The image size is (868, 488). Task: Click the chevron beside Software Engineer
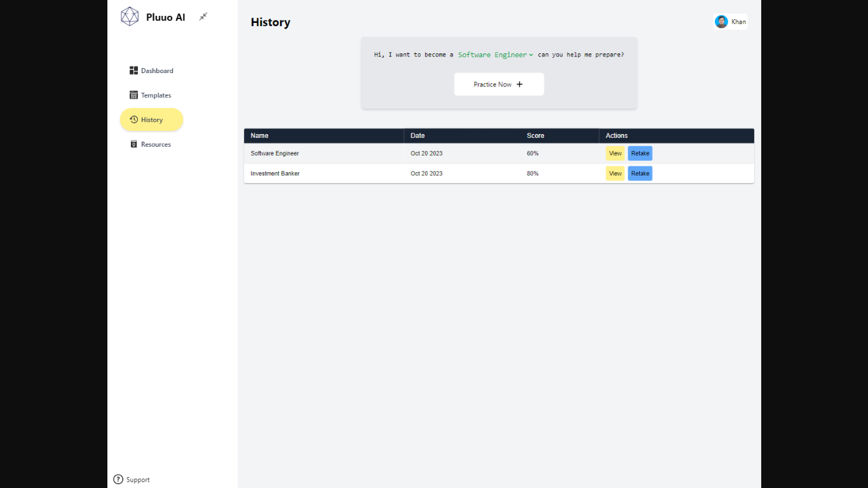[531, 55]
